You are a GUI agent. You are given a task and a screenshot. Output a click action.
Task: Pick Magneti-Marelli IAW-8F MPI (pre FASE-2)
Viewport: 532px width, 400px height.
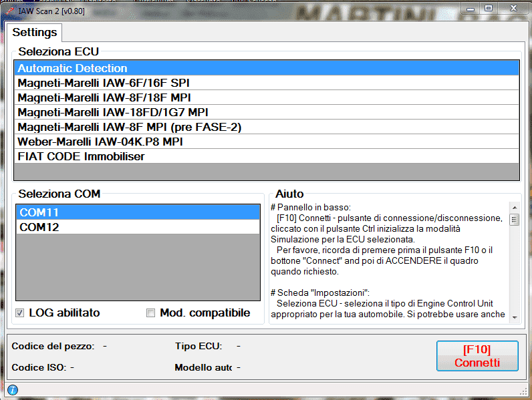(267, 127)
